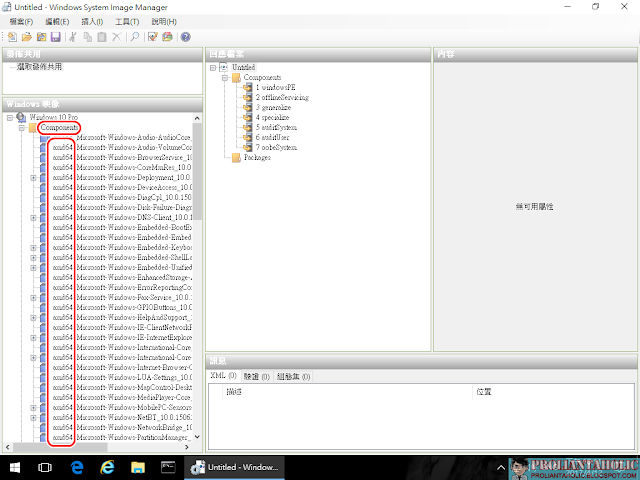Click the Copy toolbar icon

pyautogui.click(x=87, y=37)
